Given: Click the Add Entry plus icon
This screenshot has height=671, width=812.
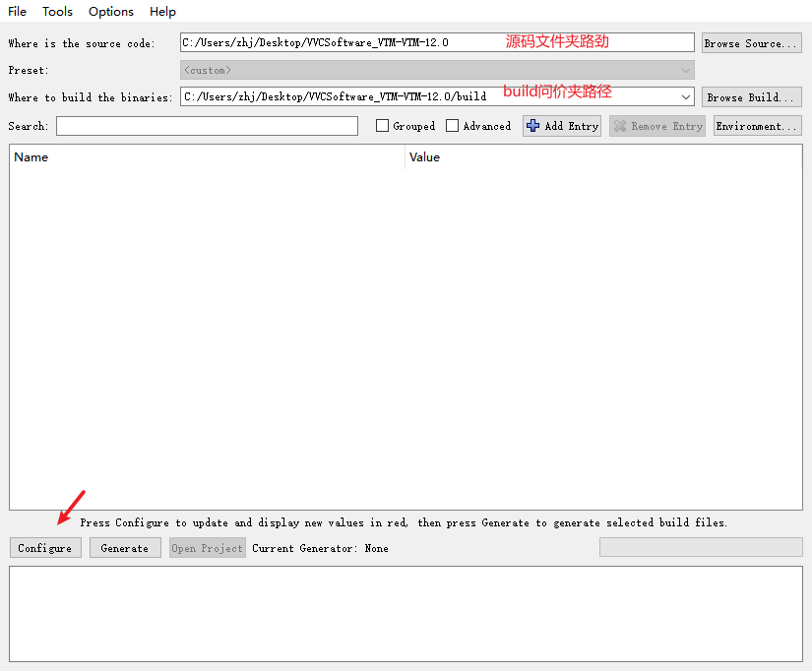Looking at the screenshot, I should pos(532,126).
